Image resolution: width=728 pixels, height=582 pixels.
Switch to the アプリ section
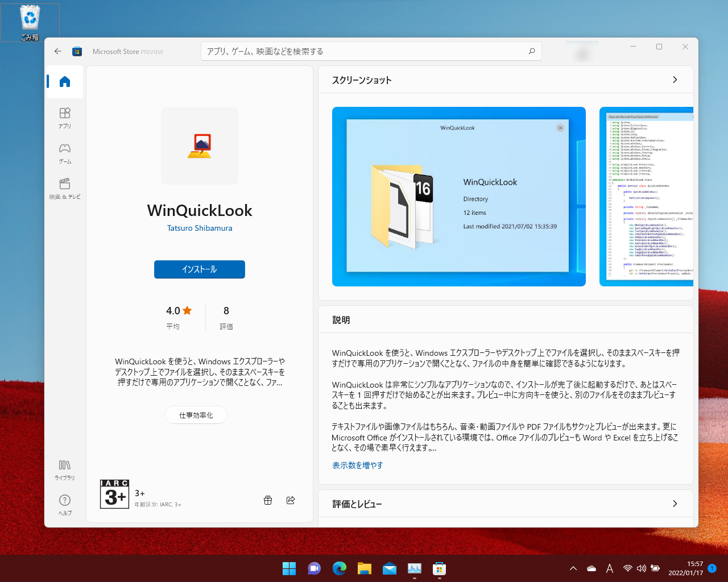[x=64, y=117]
